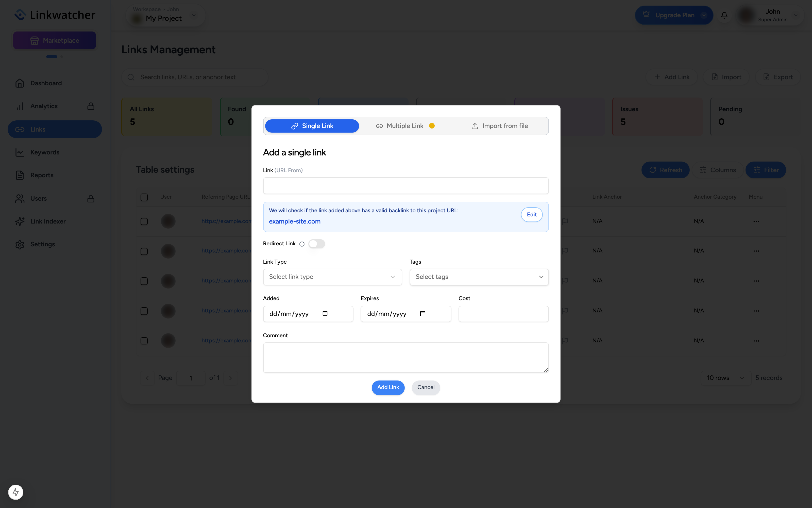The height and width of the screenshot is (508, 812).
Task: Cancel the add link dialog
Action: click(x=426, y=387)
